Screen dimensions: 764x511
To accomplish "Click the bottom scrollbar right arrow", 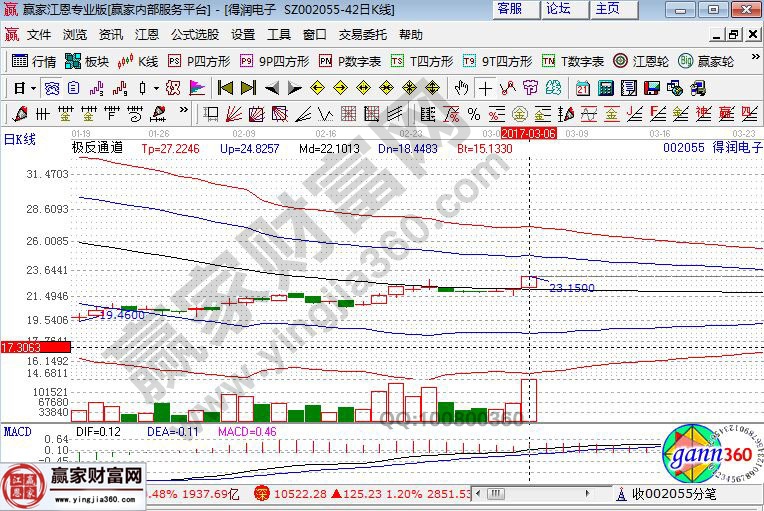I will click(588, 493).
